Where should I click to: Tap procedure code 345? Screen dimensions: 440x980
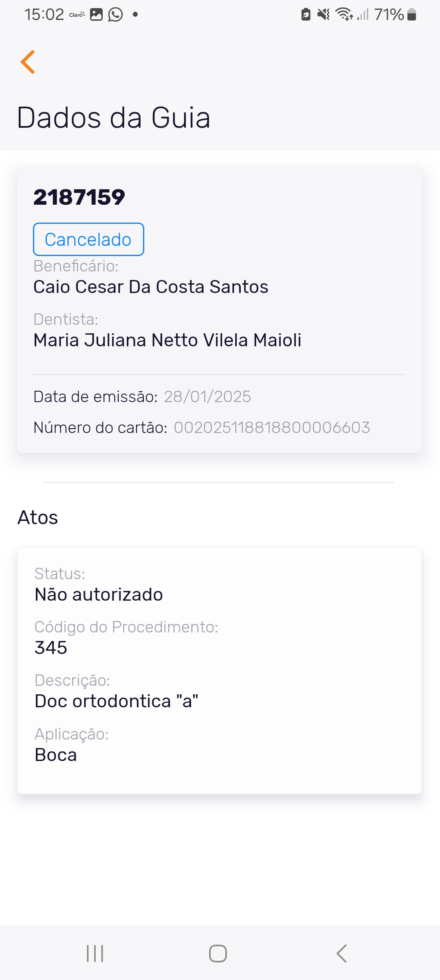[51, 647]
